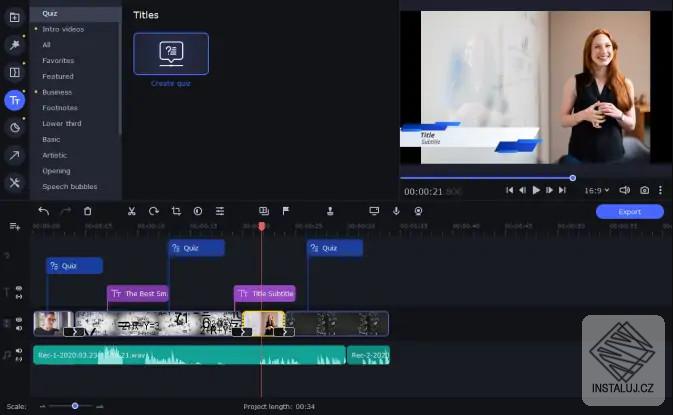Open More tools wrench icon
The height and width of the screenshot is (415, 673).
click(15, 183)
